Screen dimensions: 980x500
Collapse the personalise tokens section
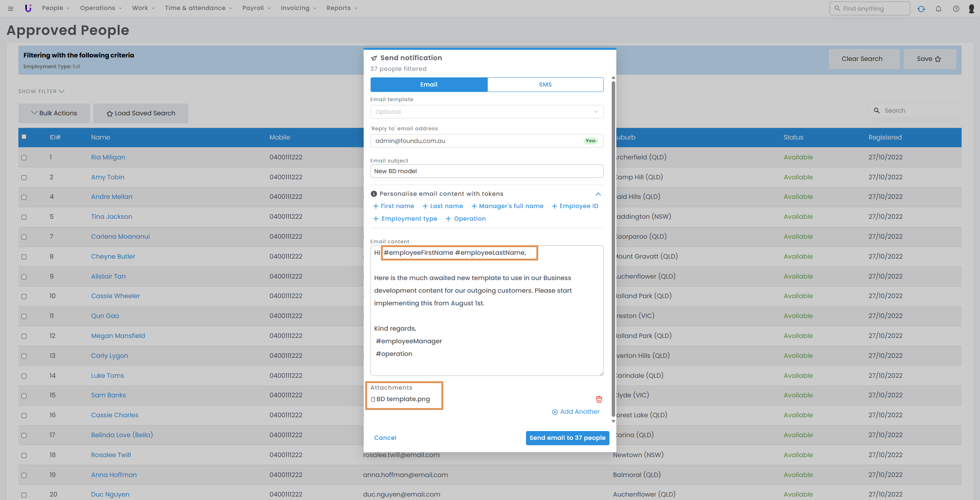click(598, 194)
